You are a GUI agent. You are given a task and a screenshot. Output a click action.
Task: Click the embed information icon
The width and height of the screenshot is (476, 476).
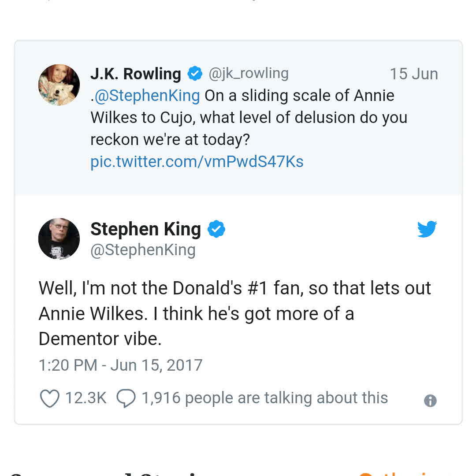(430, 401)
